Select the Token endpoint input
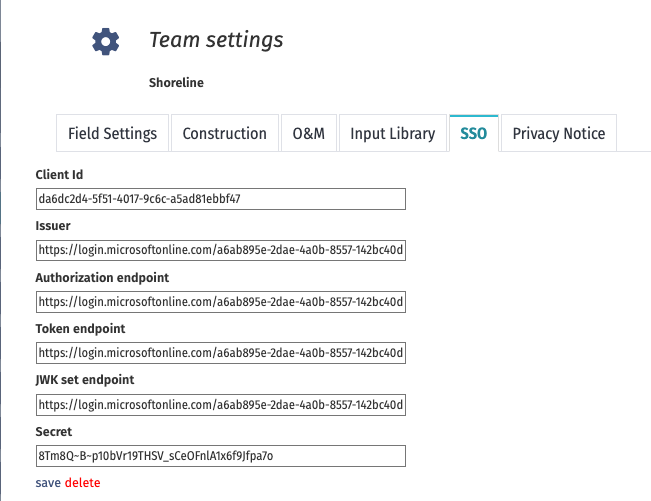 coord(221,353)
